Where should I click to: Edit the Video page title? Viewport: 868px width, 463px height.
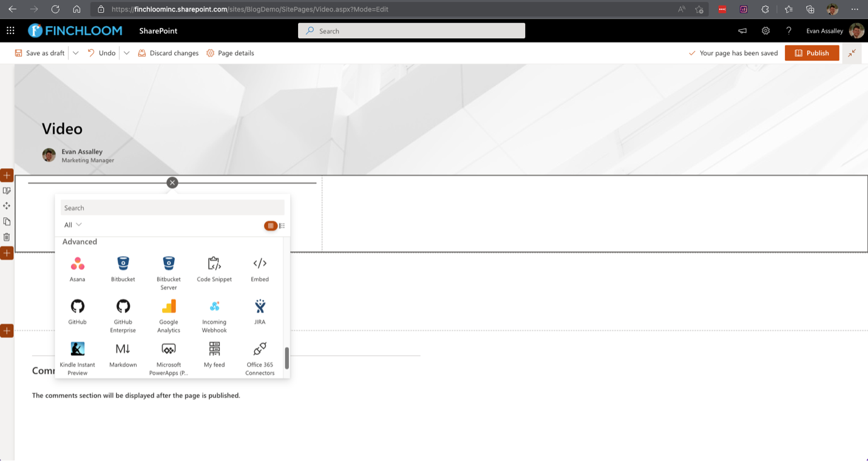coord(63,129)
